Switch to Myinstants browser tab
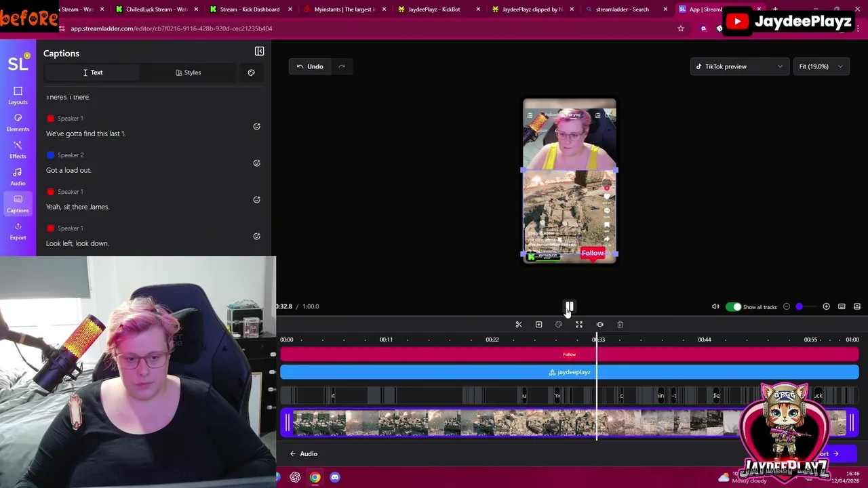Image resolution: width=868 pixels, height=488 pixels. pos(344,9)
